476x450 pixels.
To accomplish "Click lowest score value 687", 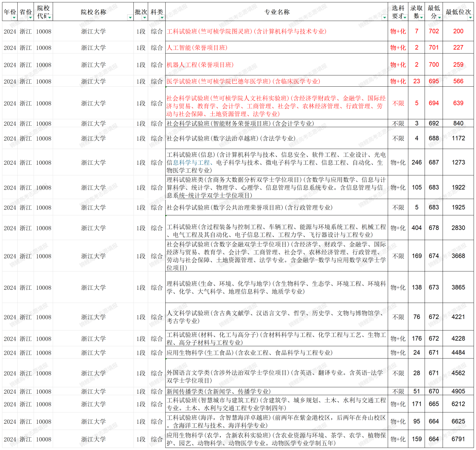I will tap(434, 163).
